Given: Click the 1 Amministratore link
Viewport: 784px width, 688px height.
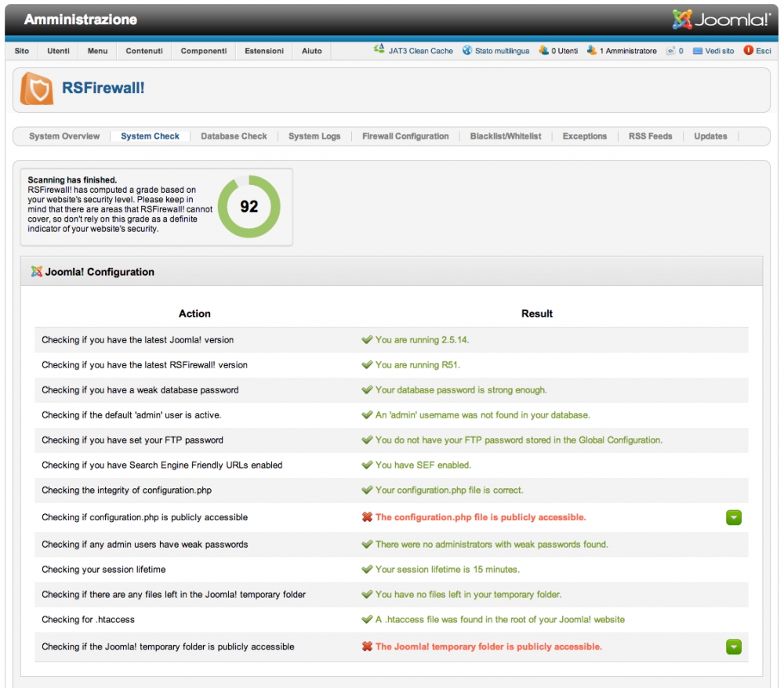Looking at the screenshot, I should click(x=628, y=51).
